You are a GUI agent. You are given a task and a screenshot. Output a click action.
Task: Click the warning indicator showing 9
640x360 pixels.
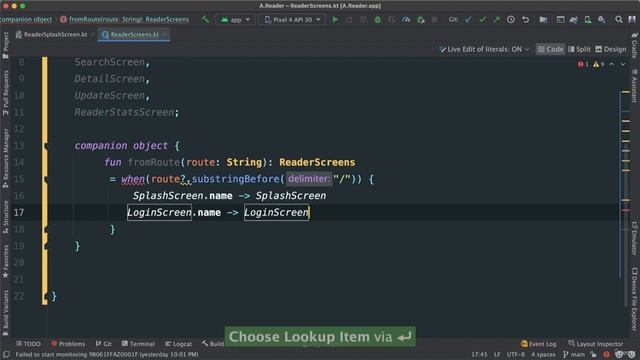(x=598, y=64)
